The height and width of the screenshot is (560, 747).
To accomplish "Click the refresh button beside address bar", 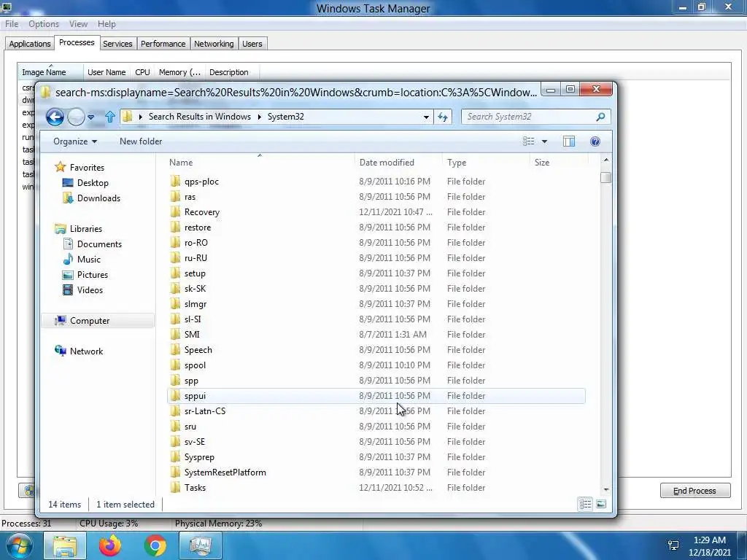I will click(443, 117).
